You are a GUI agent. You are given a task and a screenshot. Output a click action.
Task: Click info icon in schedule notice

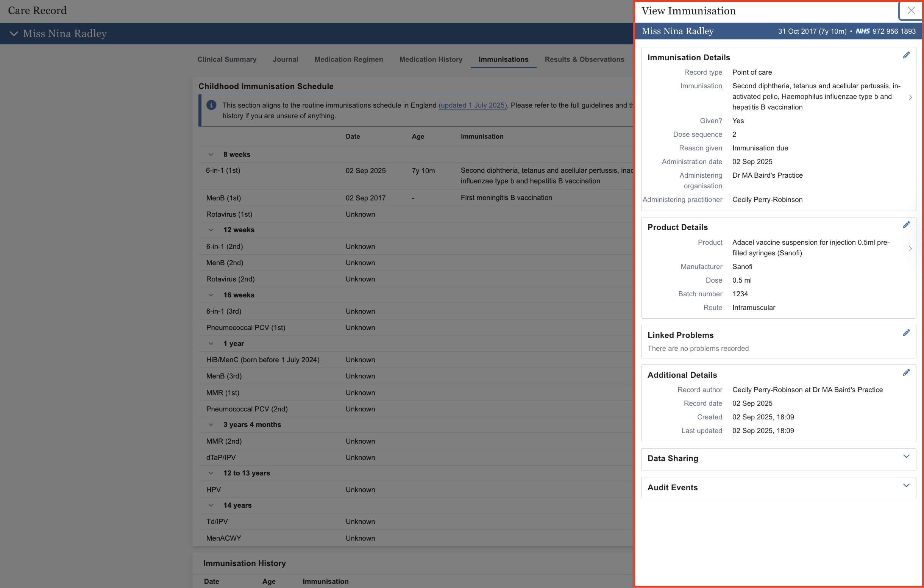[211, 105]
